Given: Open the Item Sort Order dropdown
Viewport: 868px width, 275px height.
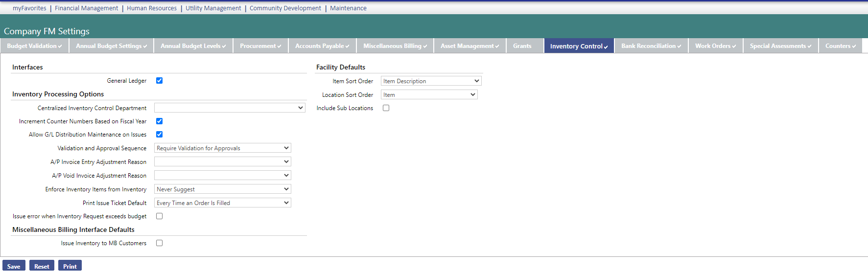Looking at the screenshot, I should (x=431, y=81).
